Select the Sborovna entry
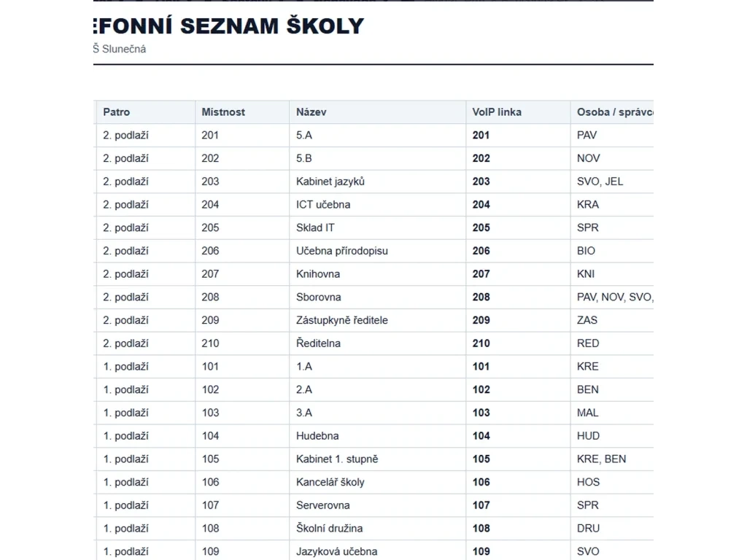Viewport: 747px width, 560px height. pos(318,297)
